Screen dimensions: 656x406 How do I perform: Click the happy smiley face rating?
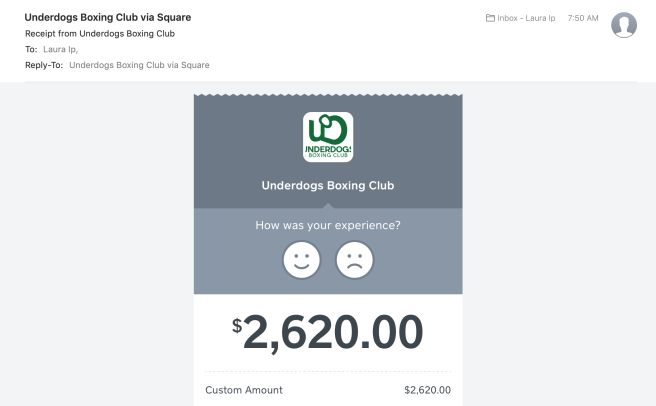[301, 261]
